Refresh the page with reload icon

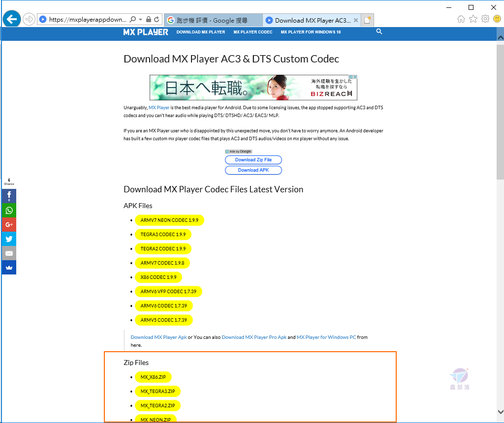pyautogui.click(x=157, y=19)
